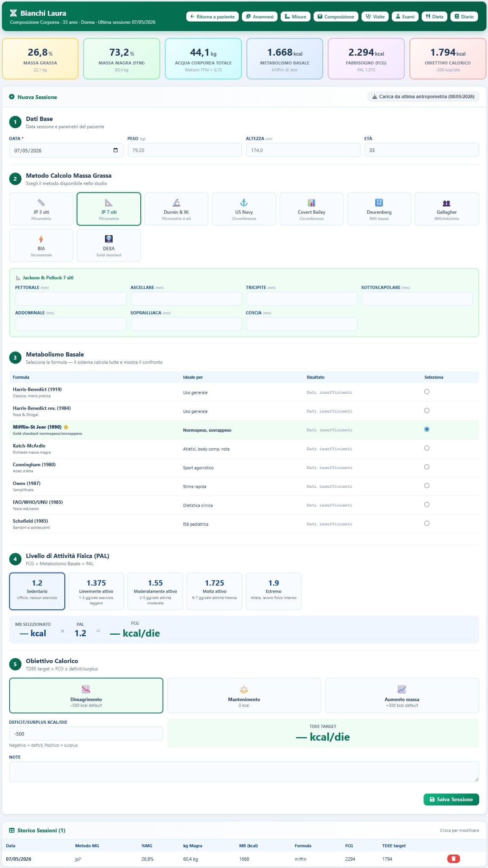Select the Katch-McArdle radio button
Screen dimensions: 488x868
(427, 448)
